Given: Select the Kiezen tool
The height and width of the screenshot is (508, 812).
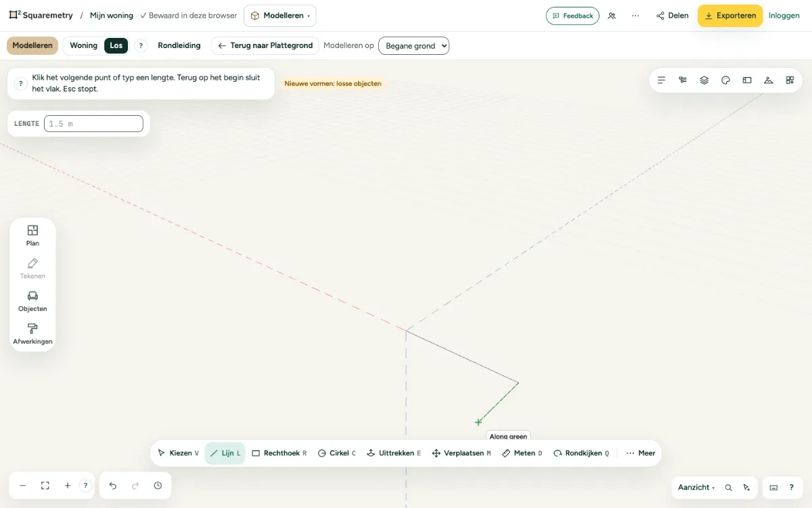Looking at the screenshot, I should click(178, 453).
